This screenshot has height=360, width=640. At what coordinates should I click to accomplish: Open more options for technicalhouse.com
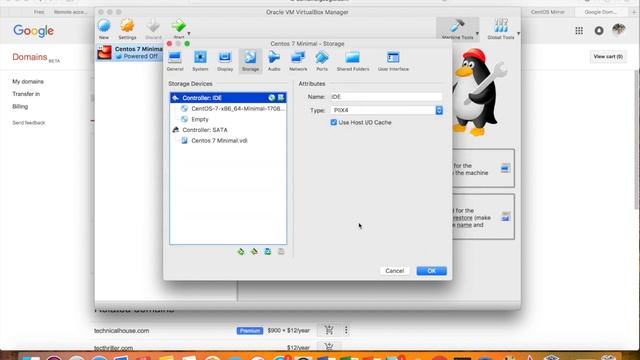click(346, 330)
